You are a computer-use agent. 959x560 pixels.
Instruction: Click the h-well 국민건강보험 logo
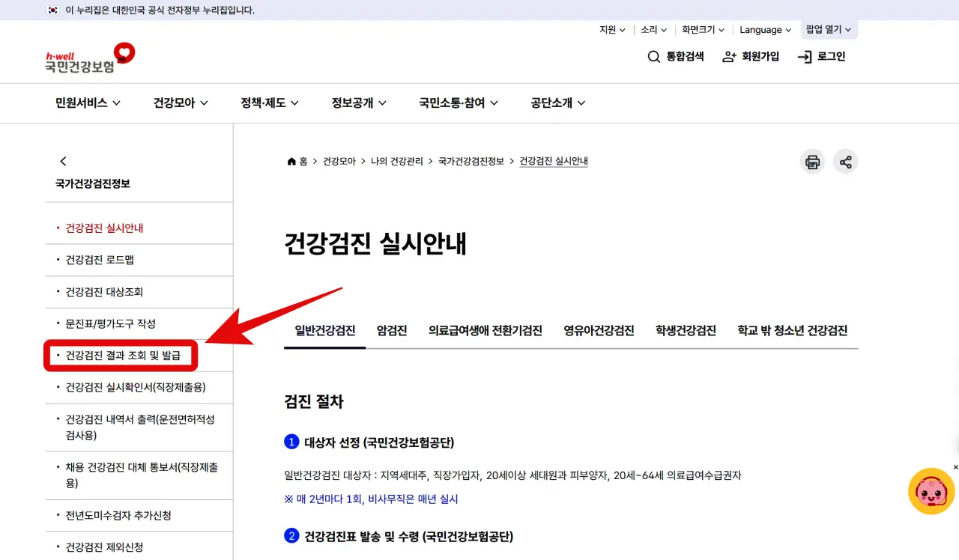click(88, 57)
